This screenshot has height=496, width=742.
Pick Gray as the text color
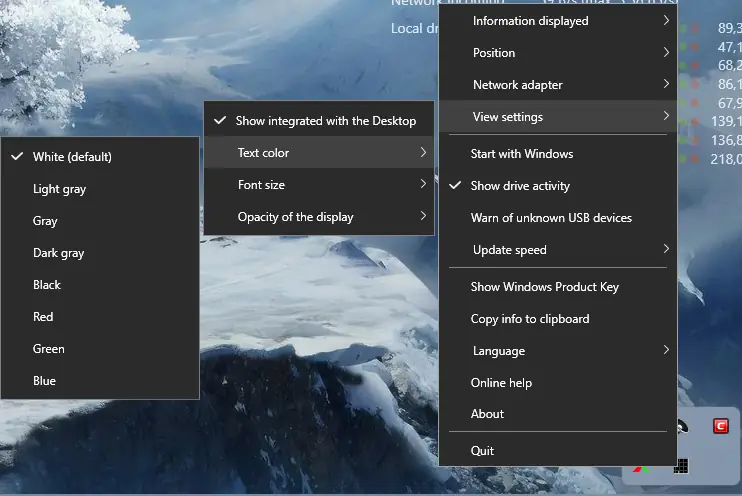click(100, 221)
